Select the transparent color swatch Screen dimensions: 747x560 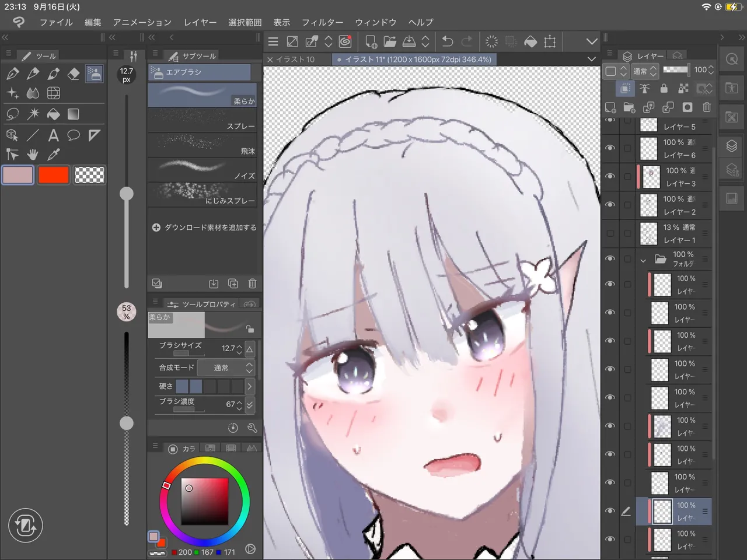(x=89, y=175)
